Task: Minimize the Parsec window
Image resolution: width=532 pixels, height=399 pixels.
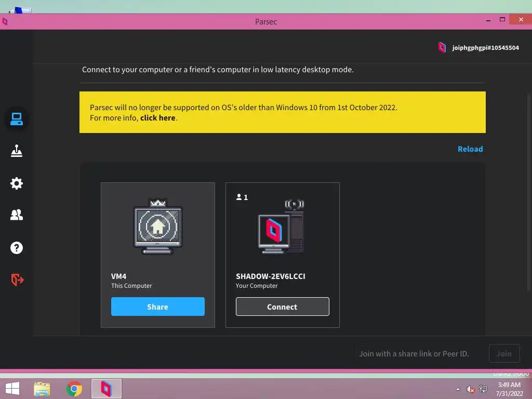Action: click(x=488, y=20)
